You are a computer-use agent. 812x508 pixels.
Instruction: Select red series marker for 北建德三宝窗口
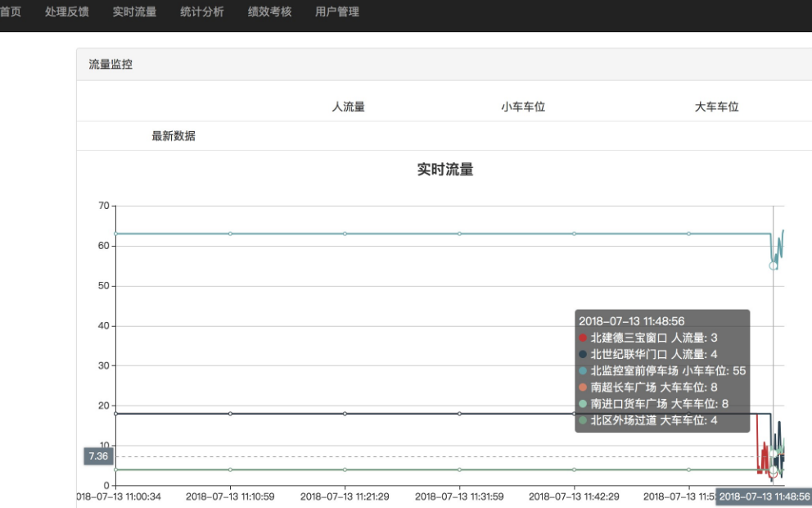(583, 338)
